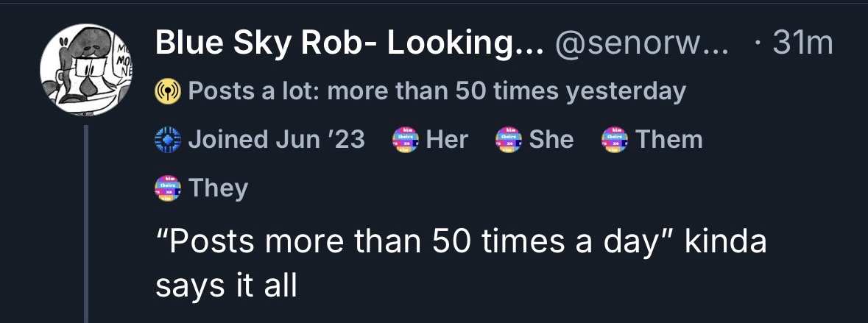Open the They pronoun label
The image size is (868, 323).
219,188
